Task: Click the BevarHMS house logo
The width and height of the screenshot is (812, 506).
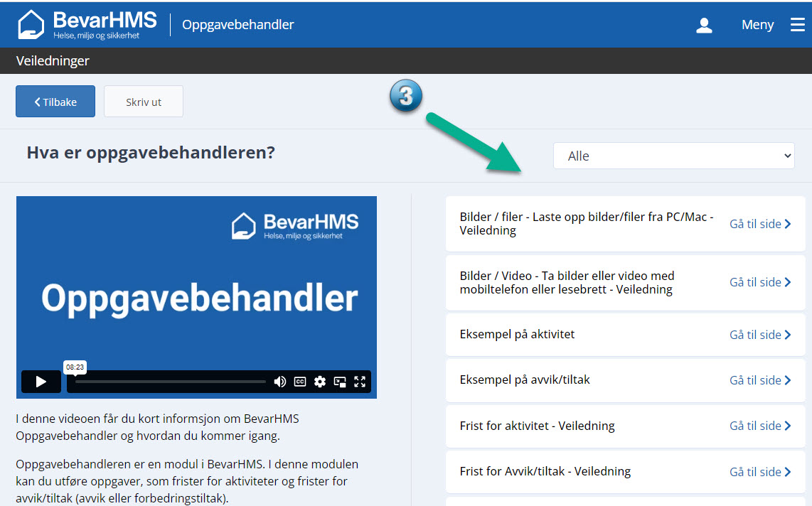Action: (31, 25)
